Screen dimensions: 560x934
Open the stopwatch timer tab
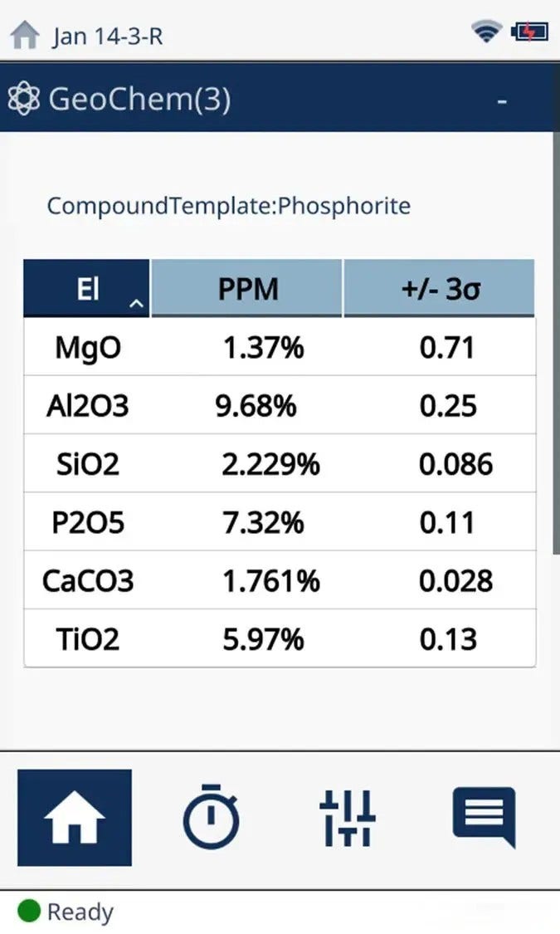point(211,818)
